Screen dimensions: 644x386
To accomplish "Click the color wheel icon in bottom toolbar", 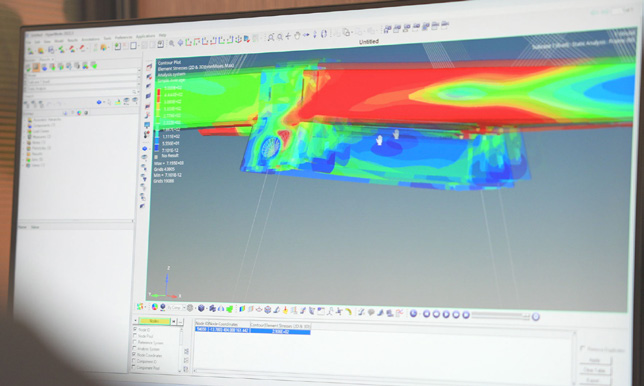I will (154, 307).
